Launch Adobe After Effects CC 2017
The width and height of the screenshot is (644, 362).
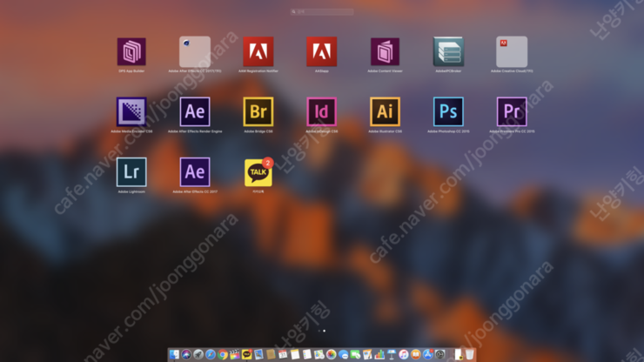coord(195,172)
